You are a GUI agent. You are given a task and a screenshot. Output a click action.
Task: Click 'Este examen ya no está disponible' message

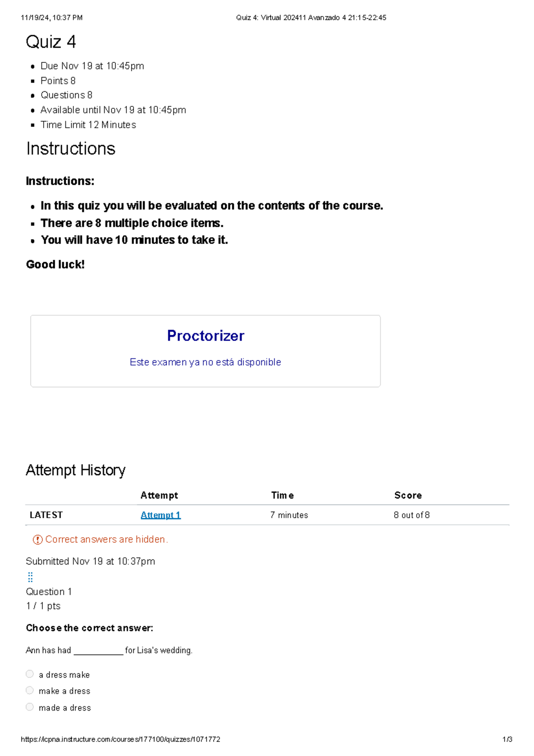(x=205, y=362)
